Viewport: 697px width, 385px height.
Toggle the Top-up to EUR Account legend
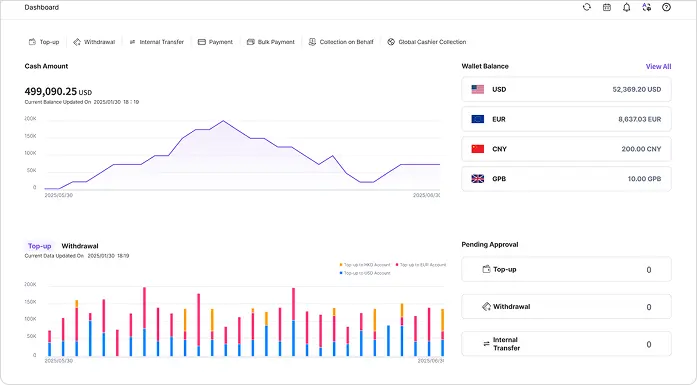coord(421,265)
